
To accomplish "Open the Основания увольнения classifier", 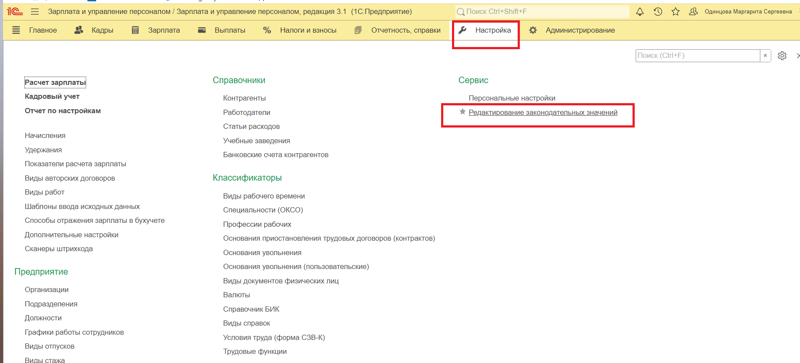I will pyautogui.click(x=262, y=253).
